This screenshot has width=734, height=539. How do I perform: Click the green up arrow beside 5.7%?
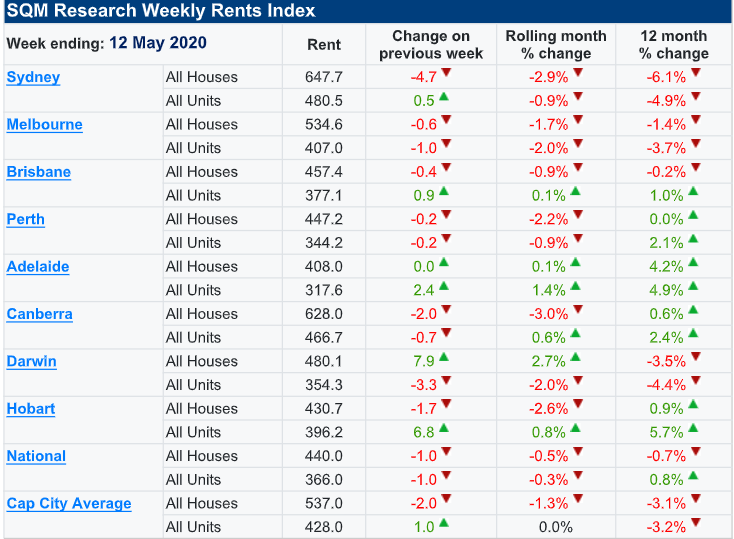click(x=693, y=429)
